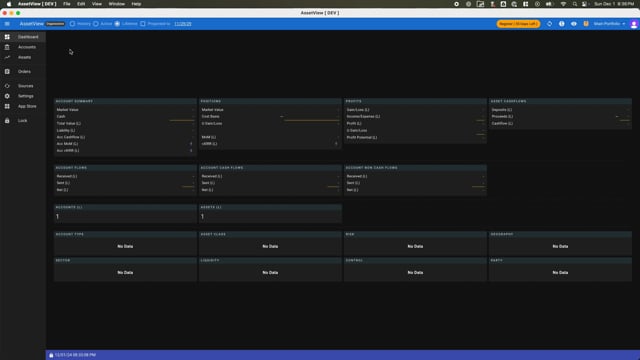Screen dimensions: 640x360
Task: Click the Cost Basis row in Positions
Action: 270,117
